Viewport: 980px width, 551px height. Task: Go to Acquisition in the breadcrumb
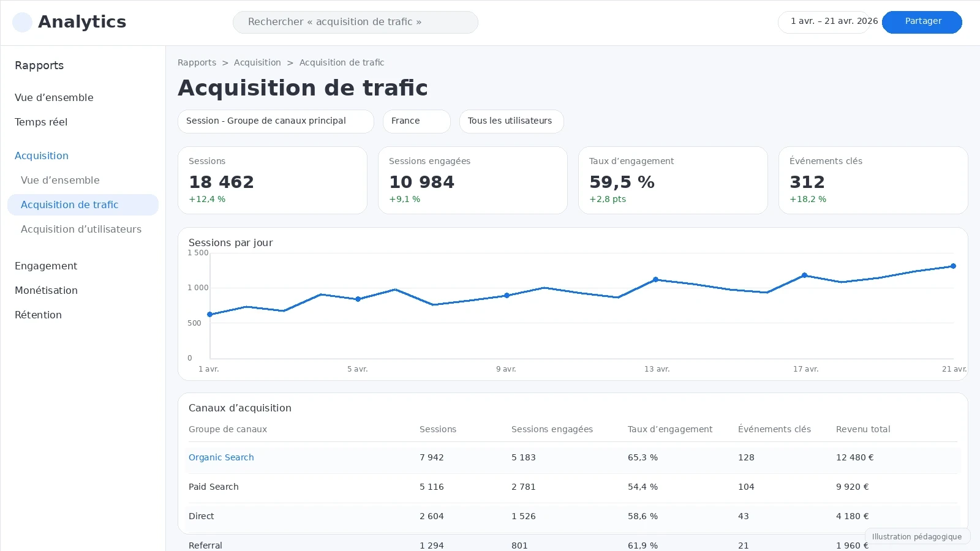(x=257, y=62)
